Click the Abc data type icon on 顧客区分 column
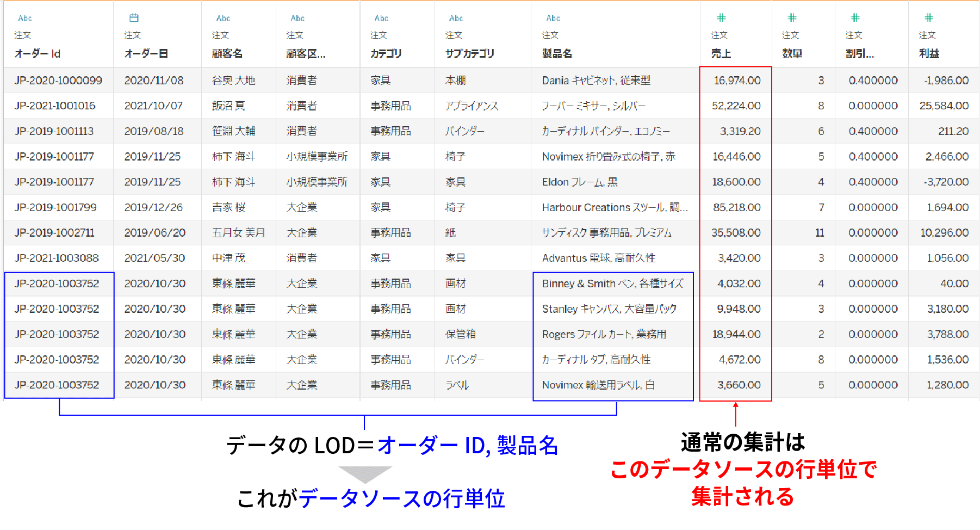This screenshot has width=980, height=530. 297,17
